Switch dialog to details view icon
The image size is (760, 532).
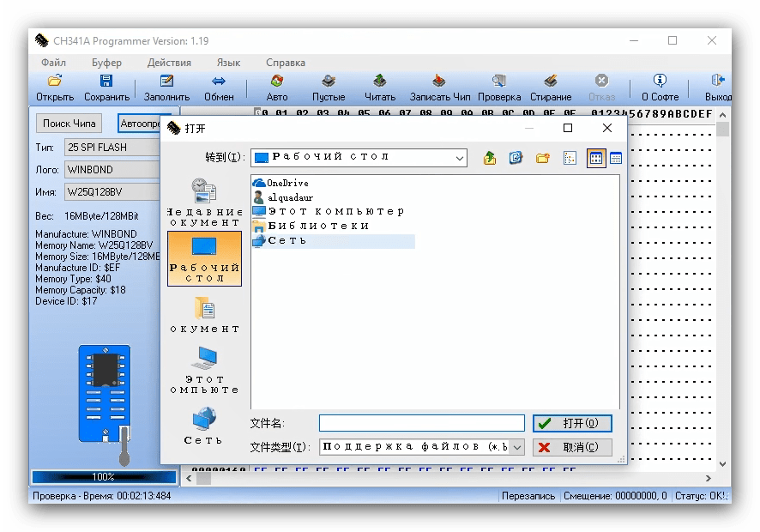616,158
